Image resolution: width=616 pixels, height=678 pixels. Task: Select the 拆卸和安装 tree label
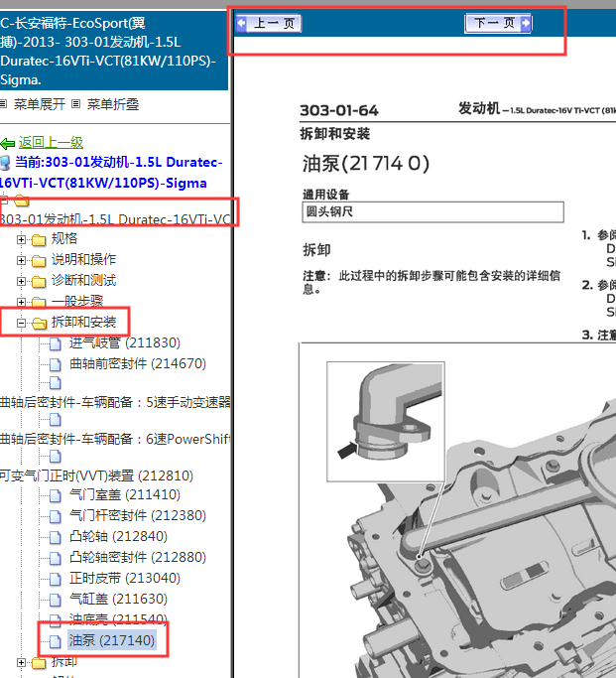(83, 322)
